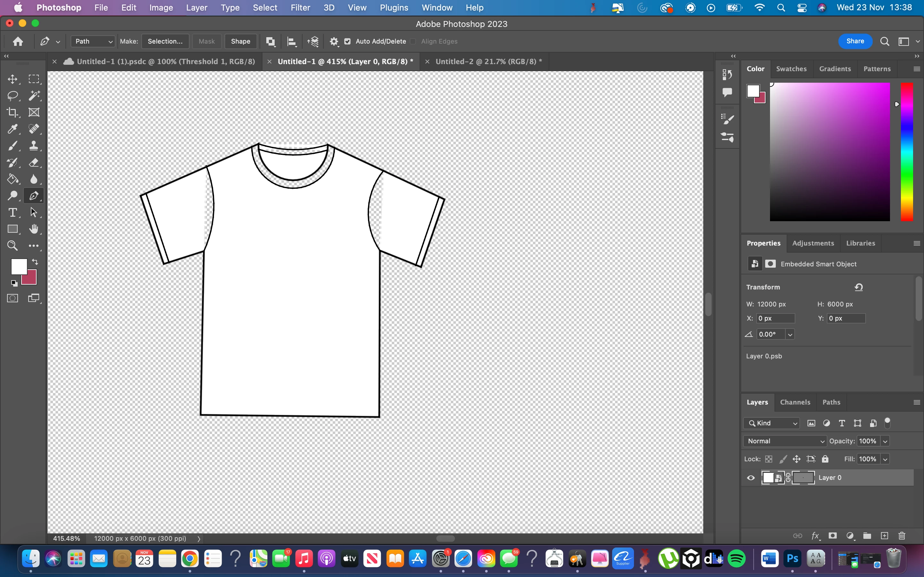Click the Selection... button
The height and width of the screenshot is (577, 924).
pyautogui.click(x=165, y=41)
